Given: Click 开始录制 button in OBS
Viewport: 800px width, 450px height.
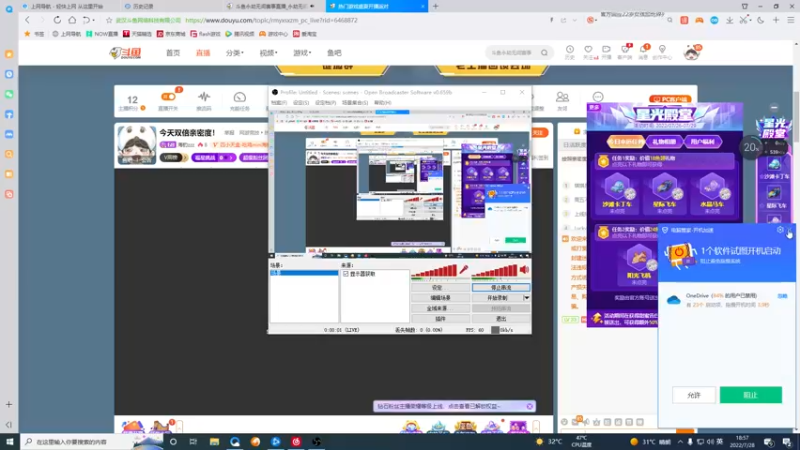Looking at the screenshot, I should point(497,298).
